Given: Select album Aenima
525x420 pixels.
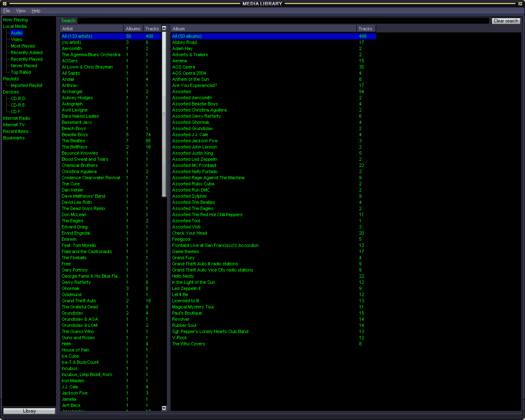Looking at the screenshot, I should 274,61.
